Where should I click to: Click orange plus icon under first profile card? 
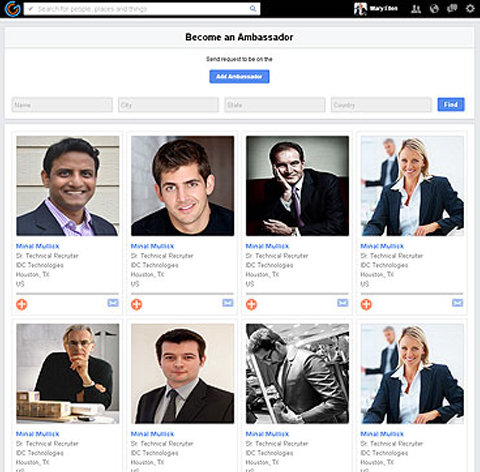click(22, 304)
